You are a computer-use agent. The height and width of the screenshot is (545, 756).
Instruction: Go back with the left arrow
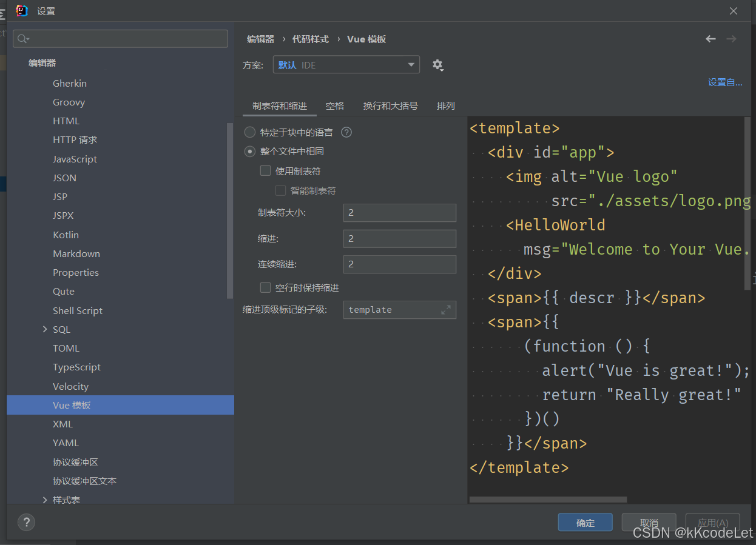[710, 39]
